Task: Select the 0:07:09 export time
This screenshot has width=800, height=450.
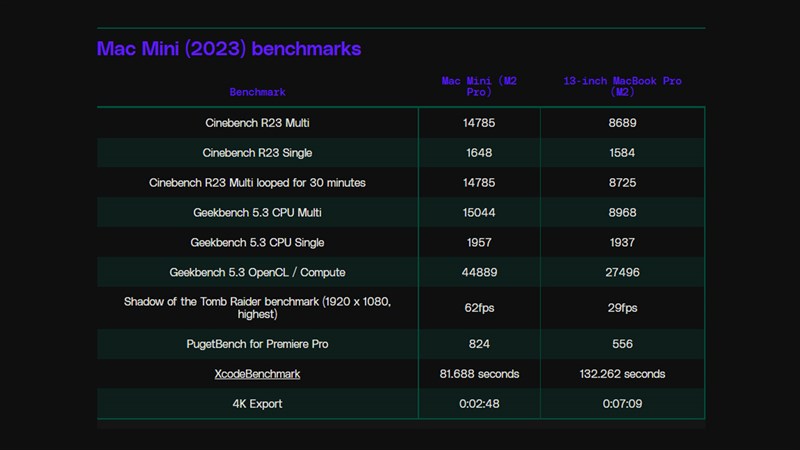Action: click(622, 404)
